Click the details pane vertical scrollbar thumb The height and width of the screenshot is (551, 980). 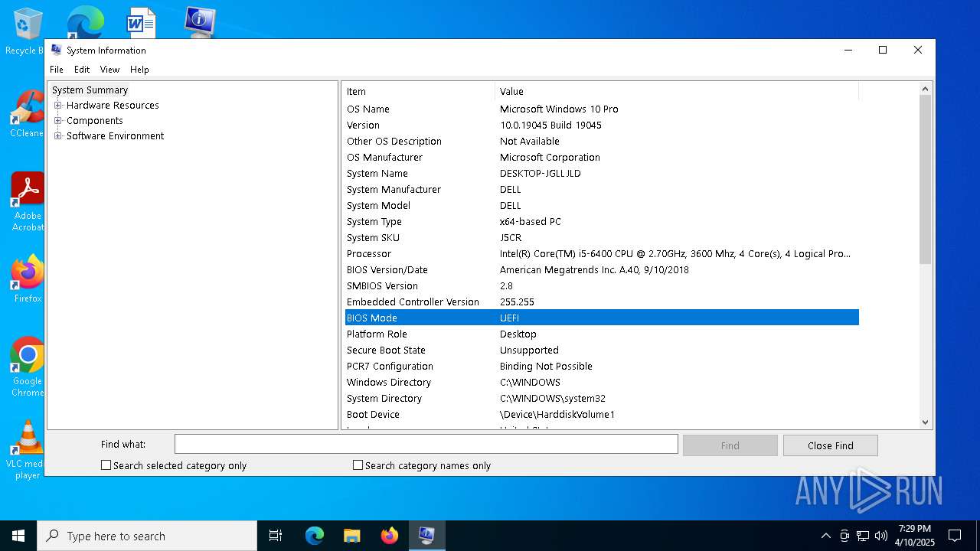[925, 180]
